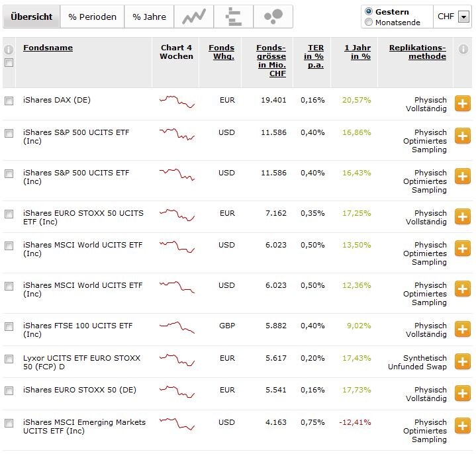Choose the Gestern radio option
This screenshot has width=476, height=454.
point(369,12)
